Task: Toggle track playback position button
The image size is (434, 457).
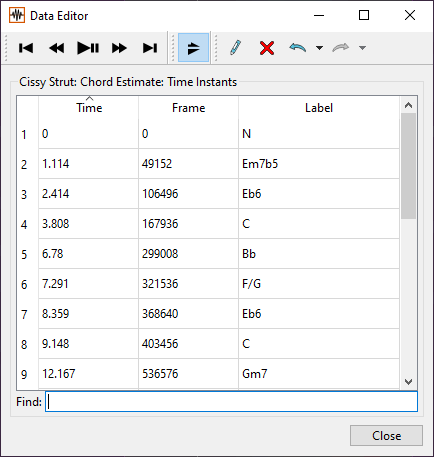Action: (x=193, y=48)
